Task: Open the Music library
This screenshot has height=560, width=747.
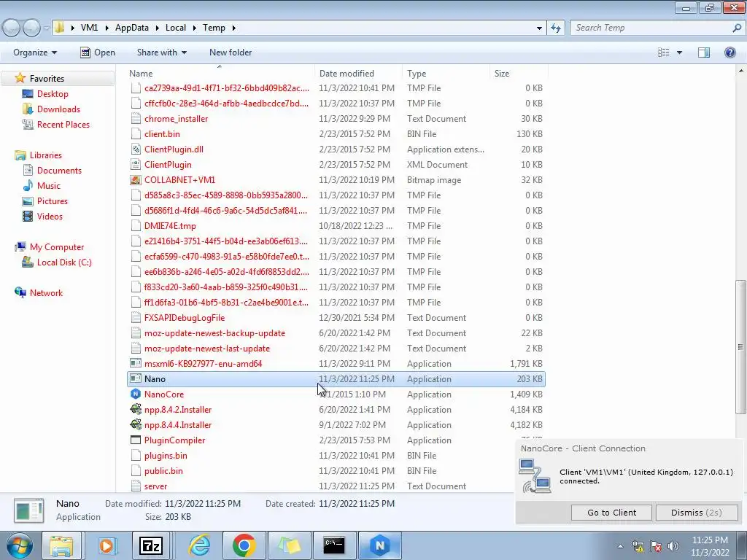Action: [x=49, y=186]
